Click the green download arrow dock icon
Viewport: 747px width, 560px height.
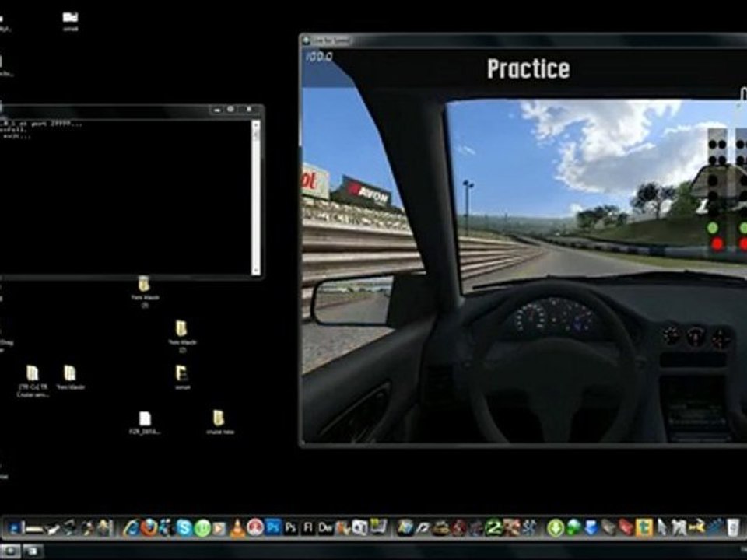556,528
